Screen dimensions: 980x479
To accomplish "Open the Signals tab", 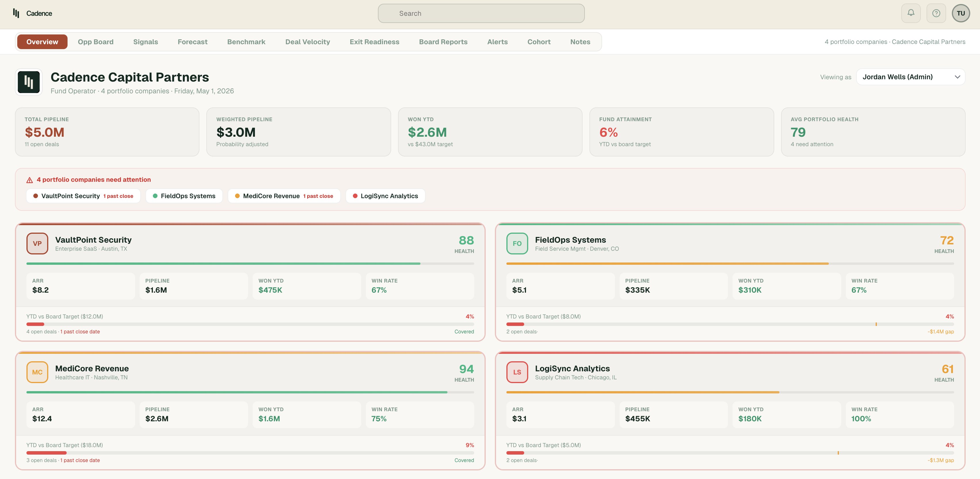I will [145, 42].
